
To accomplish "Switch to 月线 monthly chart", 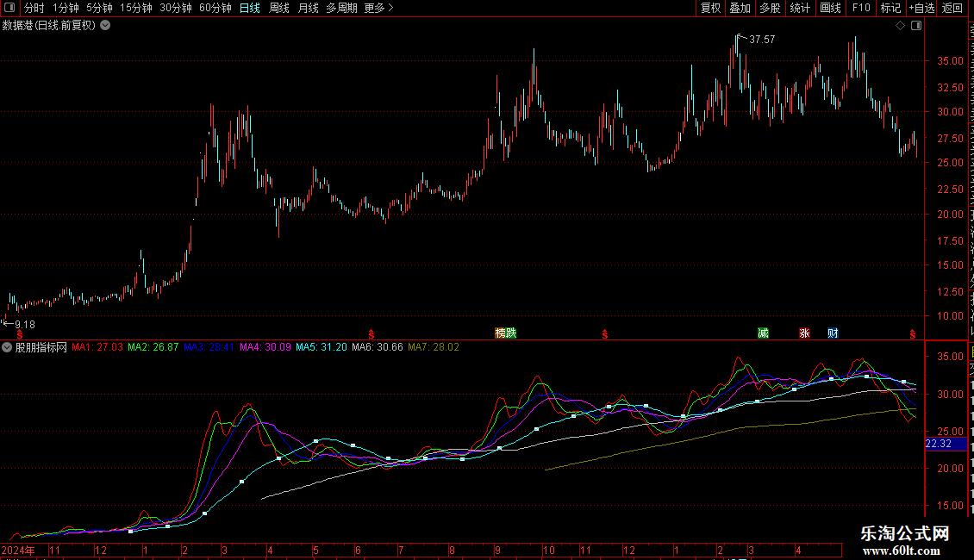I will tap(308, 8).
